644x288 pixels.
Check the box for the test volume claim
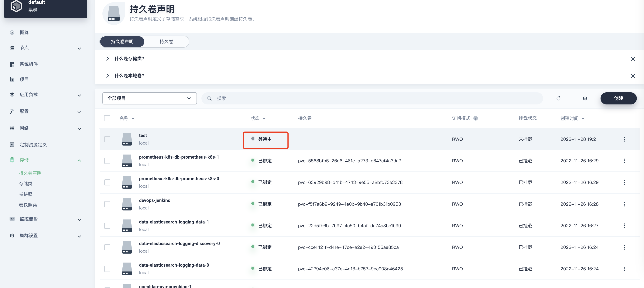107,139
